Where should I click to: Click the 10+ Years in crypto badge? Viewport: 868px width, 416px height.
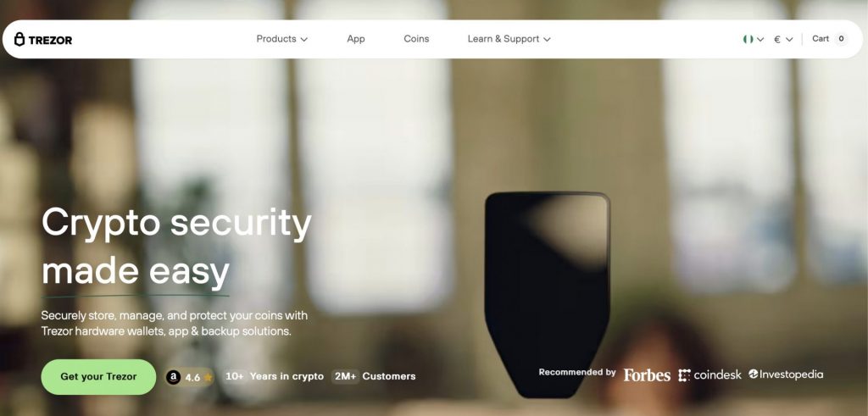click(x=274, y=376)
